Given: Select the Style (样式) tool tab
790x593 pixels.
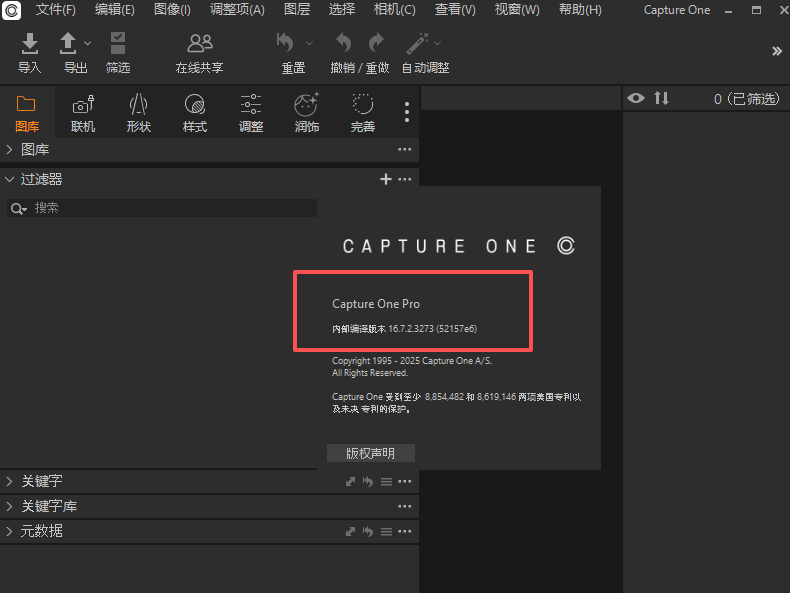Looking at the screenshot, I should click(x=194, y=113).
